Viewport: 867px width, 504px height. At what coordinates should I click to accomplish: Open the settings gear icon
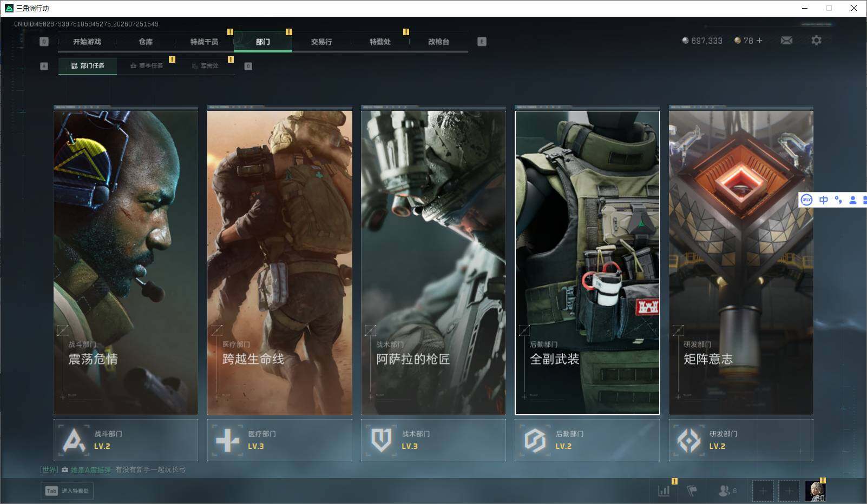(816, 41)
